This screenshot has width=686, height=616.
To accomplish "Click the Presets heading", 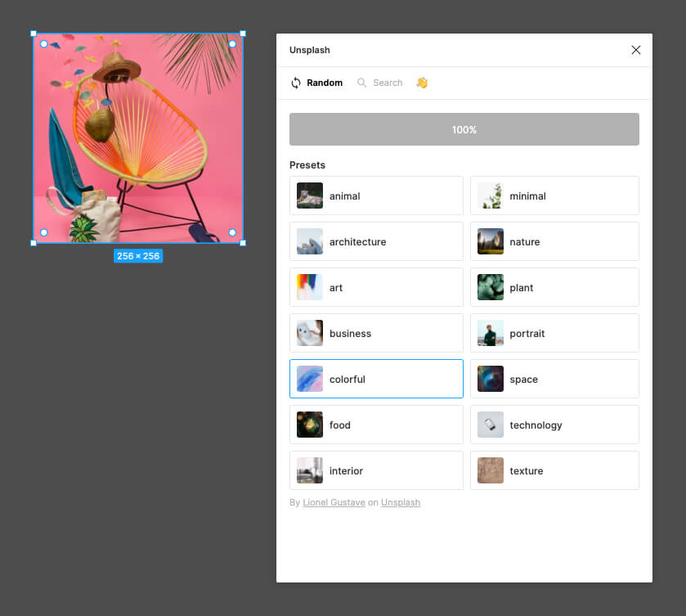I will click(307, 165).
